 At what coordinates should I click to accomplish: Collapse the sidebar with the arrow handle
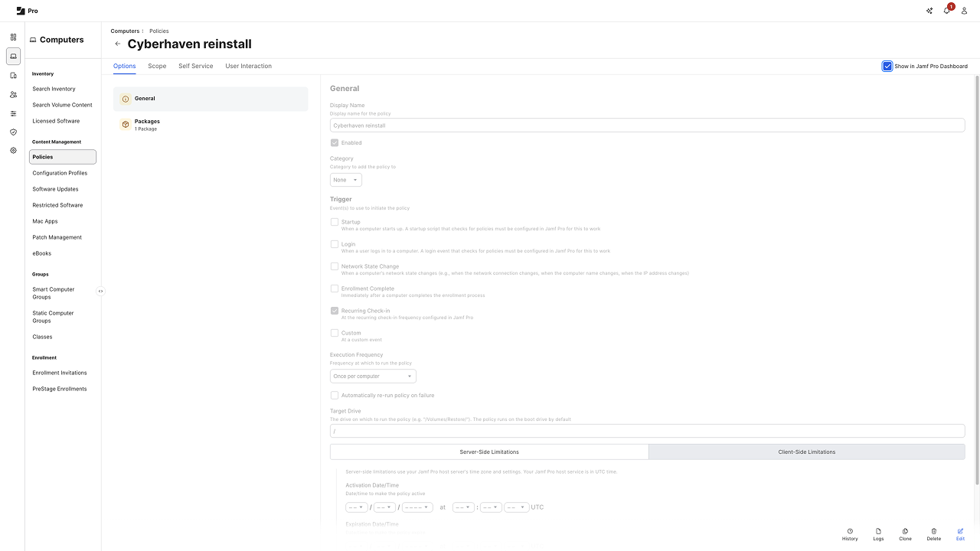pos(100,291)
